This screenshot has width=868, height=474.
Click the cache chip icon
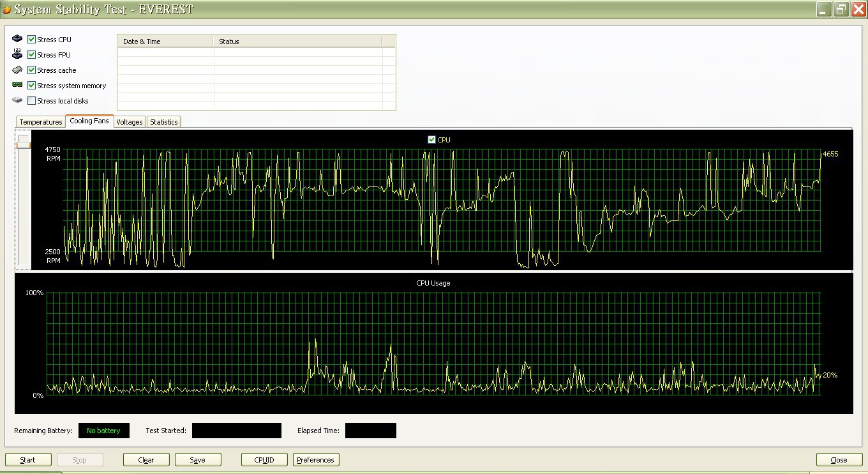pos(17,70)
